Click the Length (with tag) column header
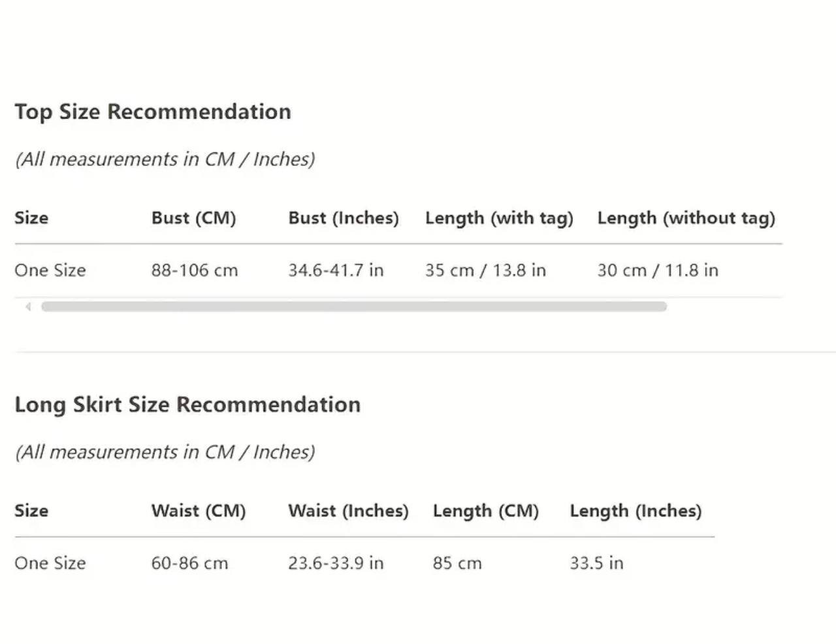 (499, 218)
